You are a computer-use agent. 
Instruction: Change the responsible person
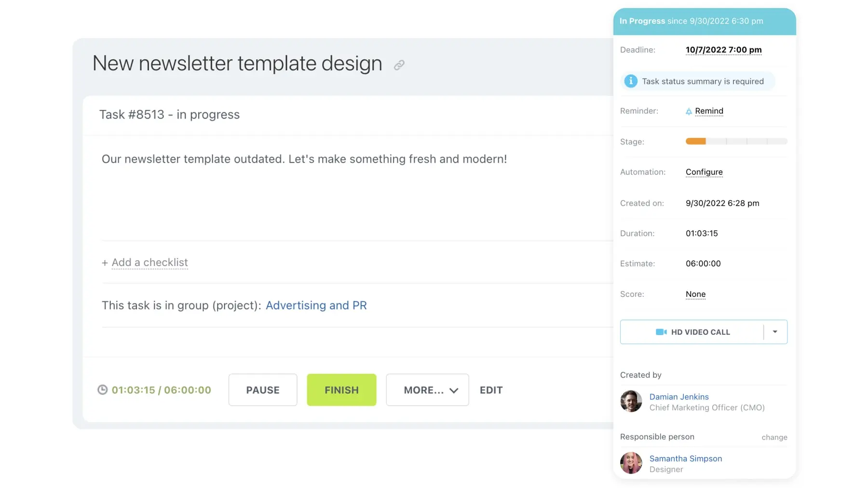click(774, 438)
